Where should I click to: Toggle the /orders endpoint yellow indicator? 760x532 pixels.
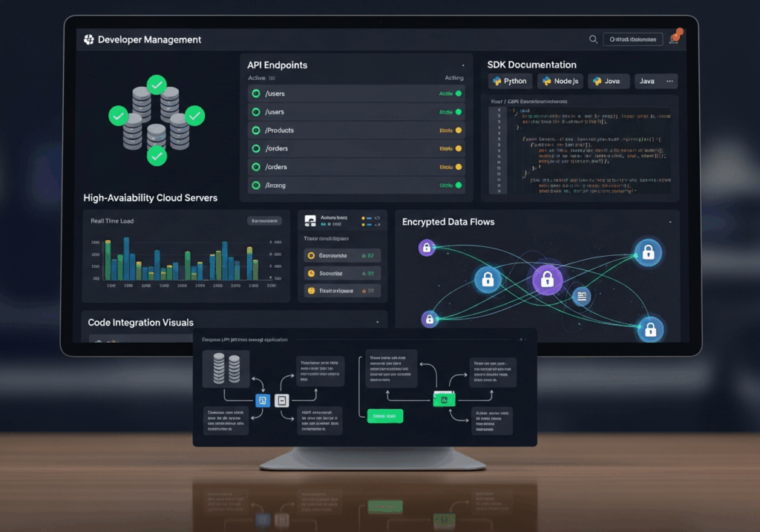[x=459, y=148]
